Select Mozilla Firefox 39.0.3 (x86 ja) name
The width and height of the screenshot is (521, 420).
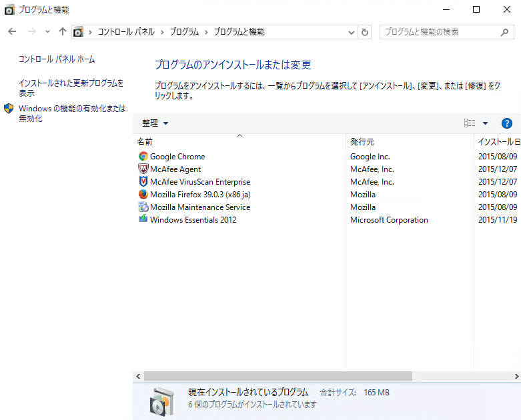[x=200, y=194]
